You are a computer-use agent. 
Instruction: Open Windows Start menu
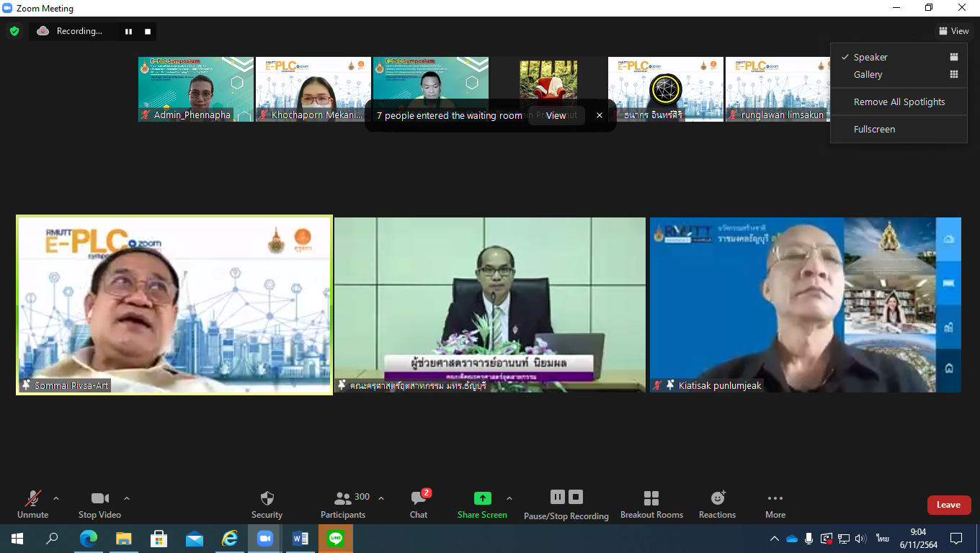(17, 539)
